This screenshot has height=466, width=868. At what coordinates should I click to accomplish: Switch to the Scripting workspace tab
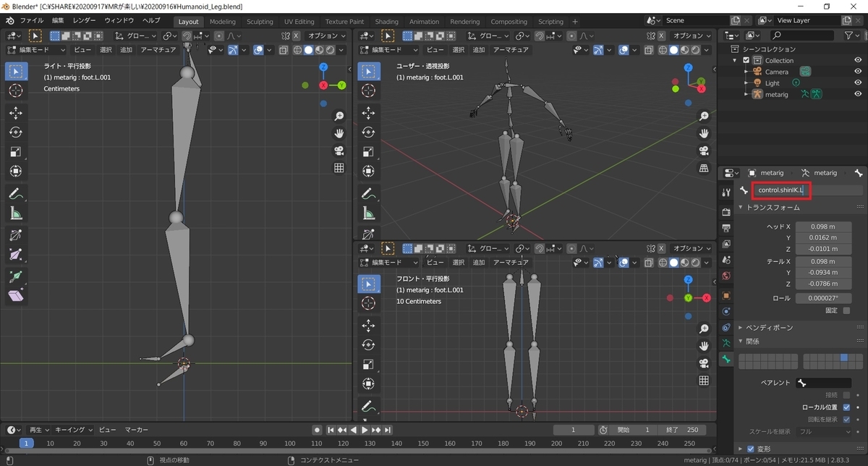pos(550,21)
